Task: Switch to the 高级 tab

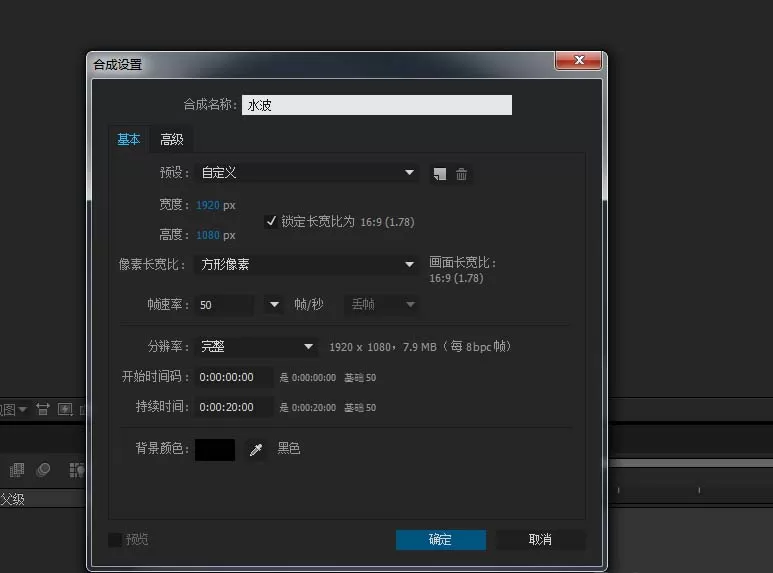Action: [x=172, y=140]
